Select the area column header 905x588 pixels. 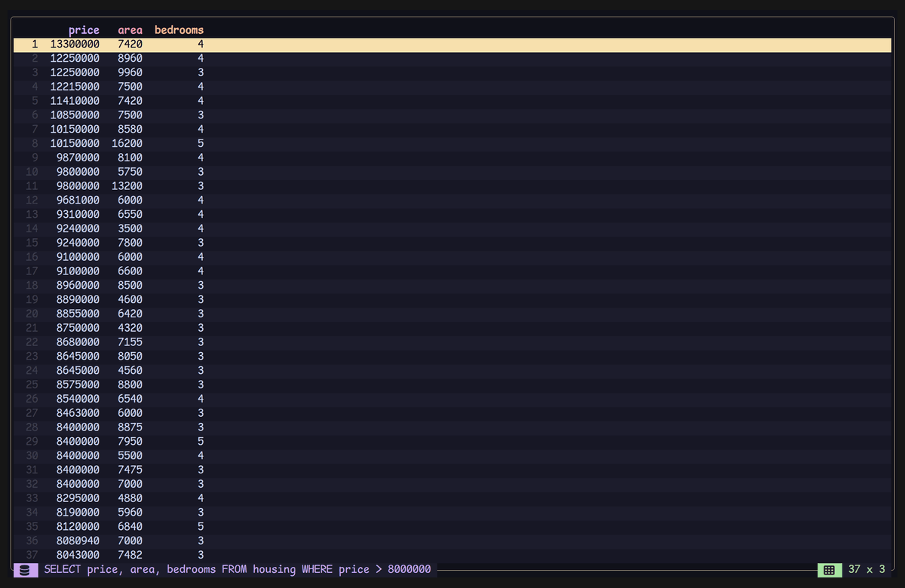(130, 30)
